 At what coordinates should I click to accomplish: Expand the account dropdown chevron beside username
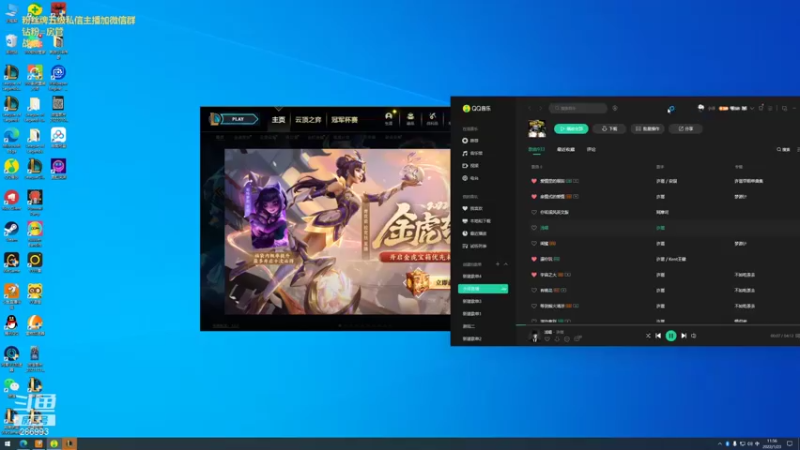(x=752, y=108)
